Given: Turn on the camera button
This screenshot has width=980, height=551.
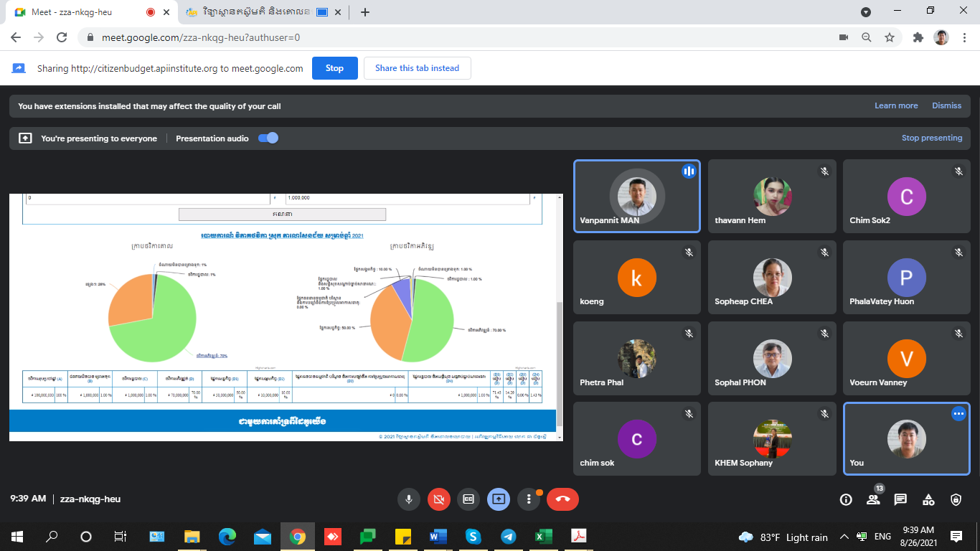Looking at the screenshot, I should point(439,499).
